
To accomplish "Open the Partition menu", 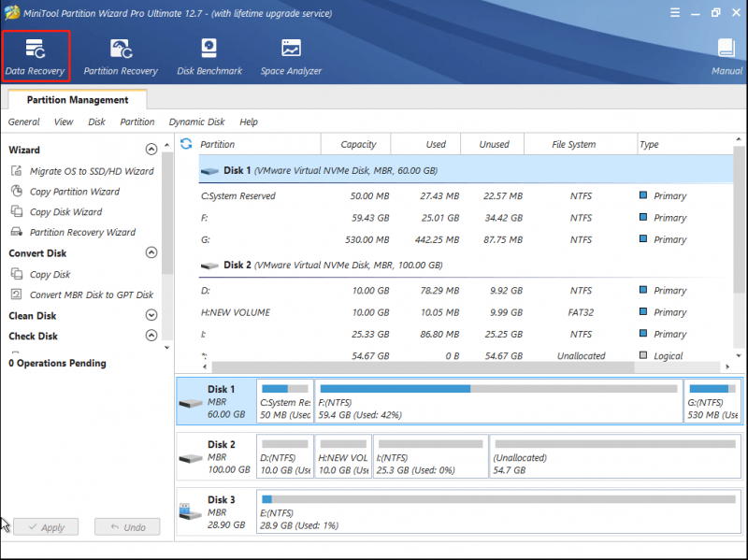I will [137, 122].
